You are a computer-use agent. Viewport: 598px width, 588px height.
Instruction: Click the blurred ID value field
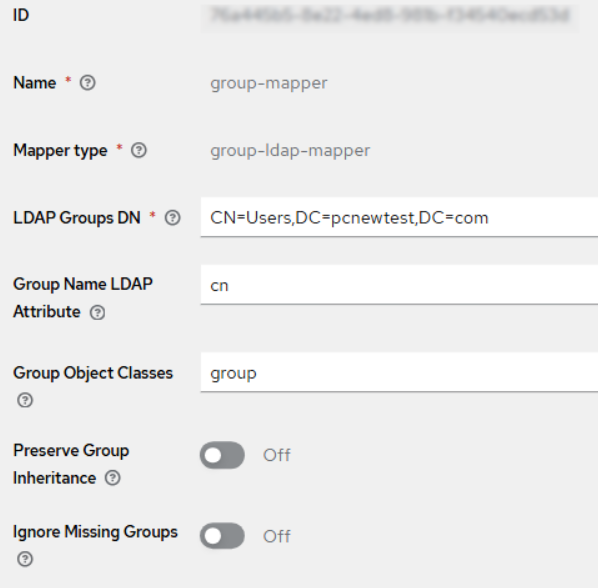tap(389, 16)
